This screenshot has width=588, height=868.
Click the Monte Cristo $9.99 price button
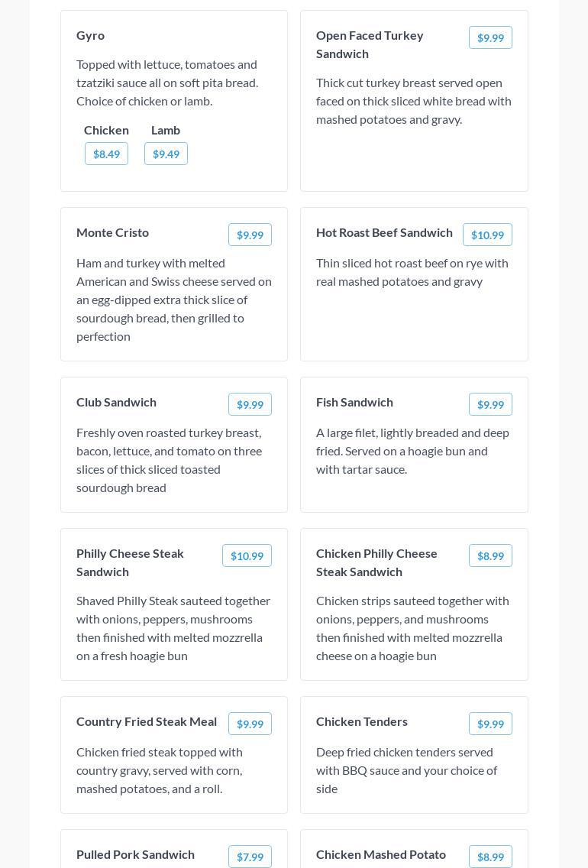click(250, 235)
